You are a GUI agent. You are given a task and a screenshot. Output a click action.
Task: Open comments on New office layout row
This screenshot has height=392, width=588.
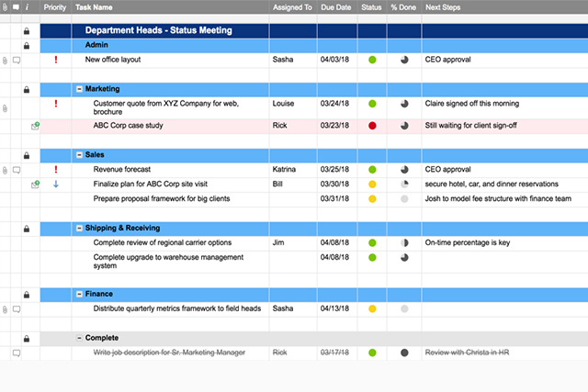(x=17, y=60)
